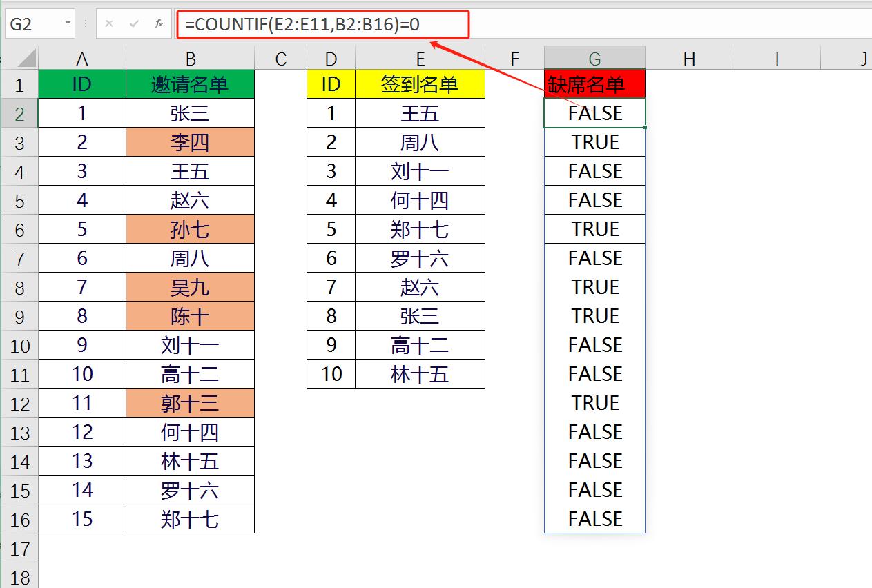Select column I header
Screen dimensions: 872x588
click(x=777, y=59)
